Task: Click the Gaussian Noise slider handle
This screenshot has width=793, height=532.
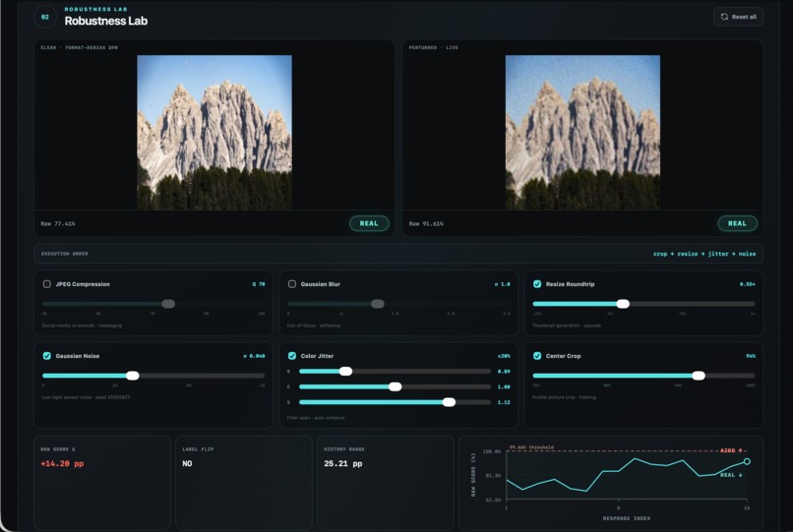Action: 133,376
